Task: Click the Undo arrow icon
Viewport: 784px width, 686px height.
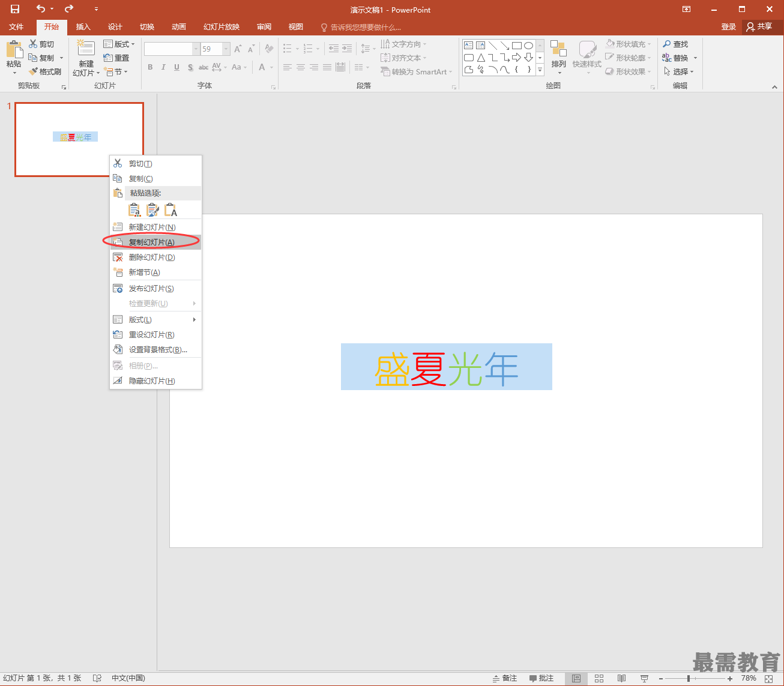Action: (x=41, y=9)
